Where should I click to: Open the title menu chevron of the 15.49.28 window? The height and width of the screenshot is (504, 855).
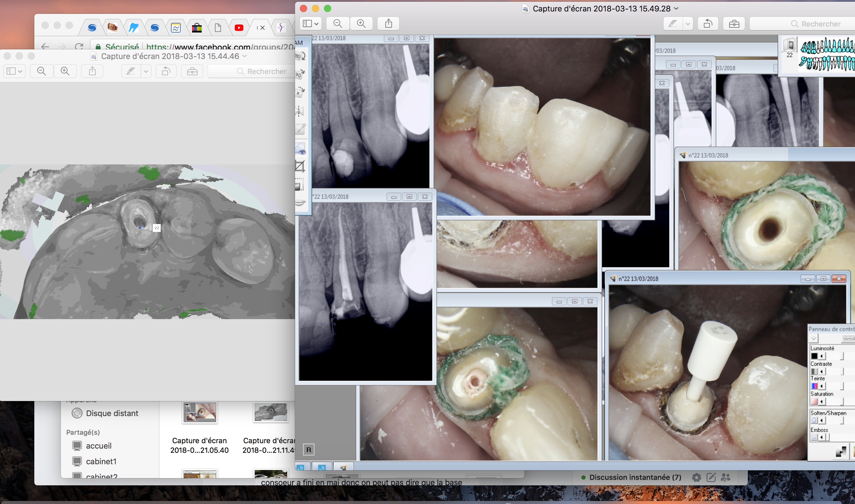676,8
